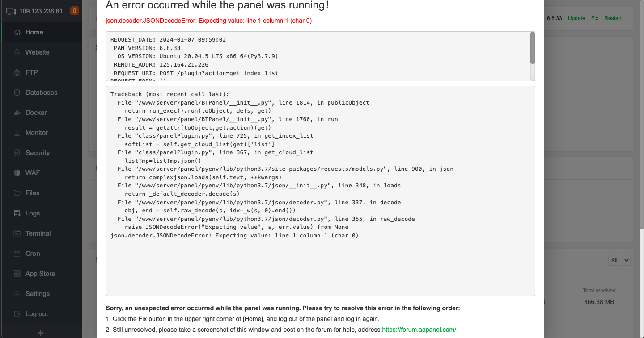Open the Files menu item
This screenshot has height=338, width=644.
click(x=32, y=193)
